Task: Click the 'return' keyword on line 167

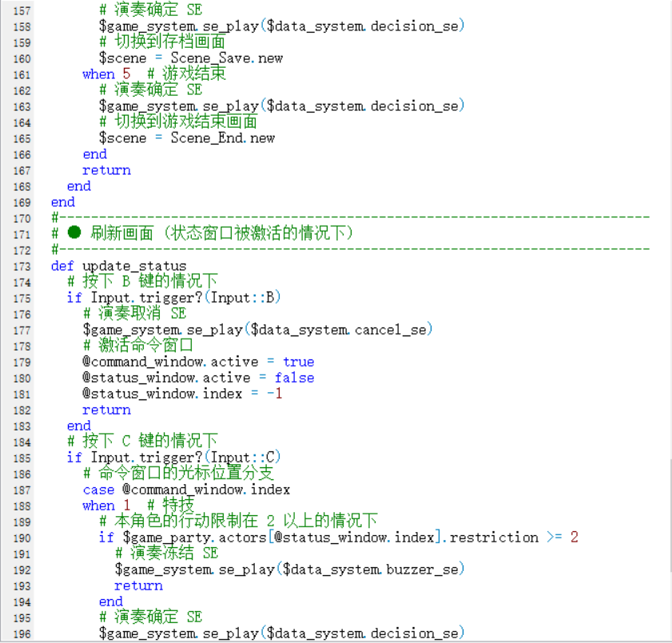Action: [106, 170]
